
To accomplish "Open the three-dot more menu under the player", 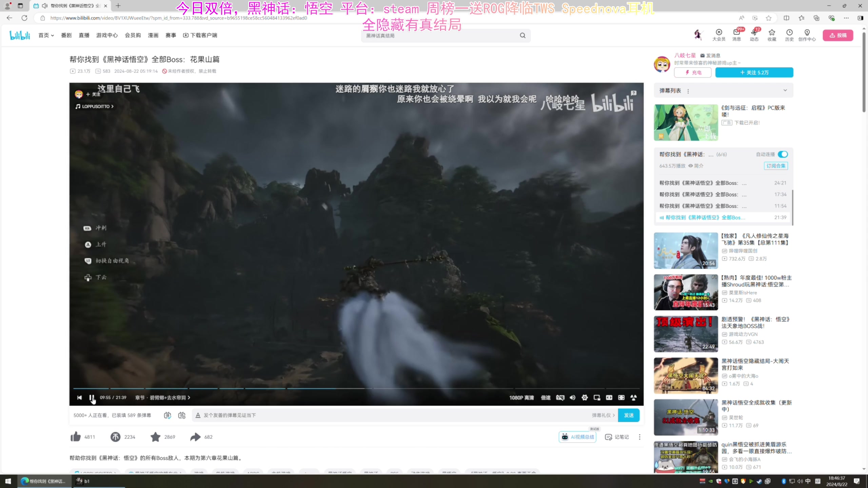I will pos(639,437).
